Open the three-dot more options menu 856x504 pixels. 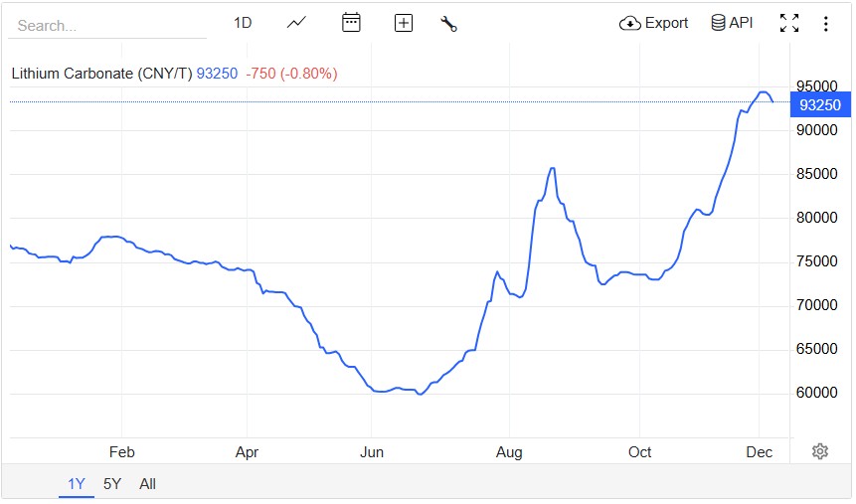pyautogui.click(x=825, y=23)
